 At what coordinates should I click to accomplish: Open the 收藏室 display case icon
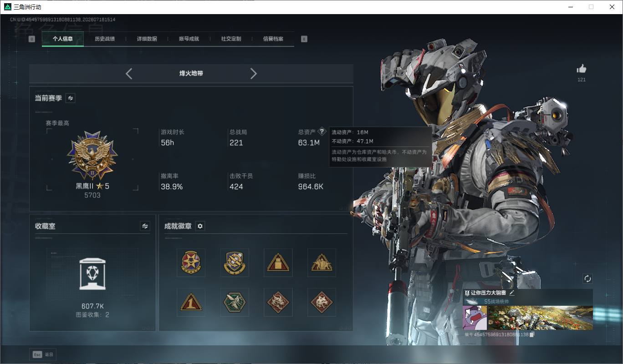[x=92, y=273]
